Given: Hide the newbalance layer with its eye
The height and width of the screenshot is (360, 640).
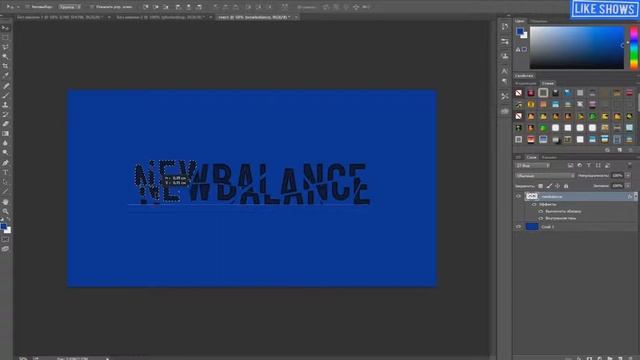Looking at the screenshot, I should 518,196.
